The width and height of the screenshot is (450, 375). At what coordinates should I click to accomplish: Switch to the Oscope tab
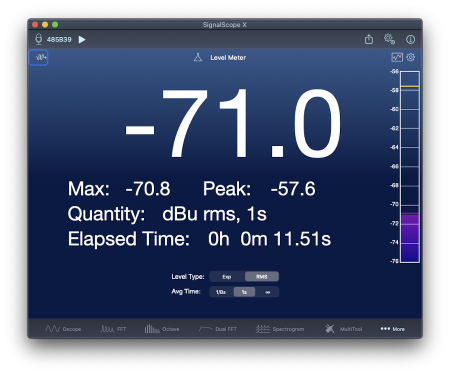pos(63,329)
